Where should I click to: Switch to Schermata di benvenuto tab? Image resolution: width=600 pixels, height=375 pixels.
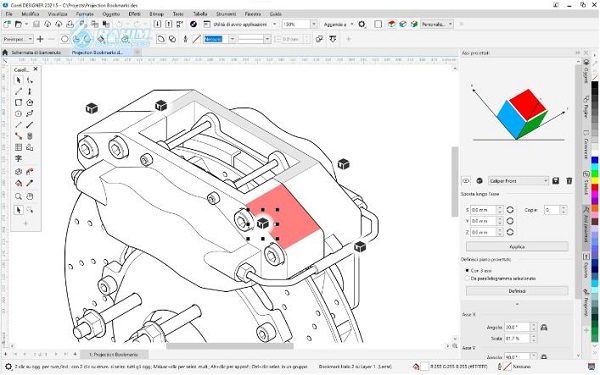pos(36,52)
